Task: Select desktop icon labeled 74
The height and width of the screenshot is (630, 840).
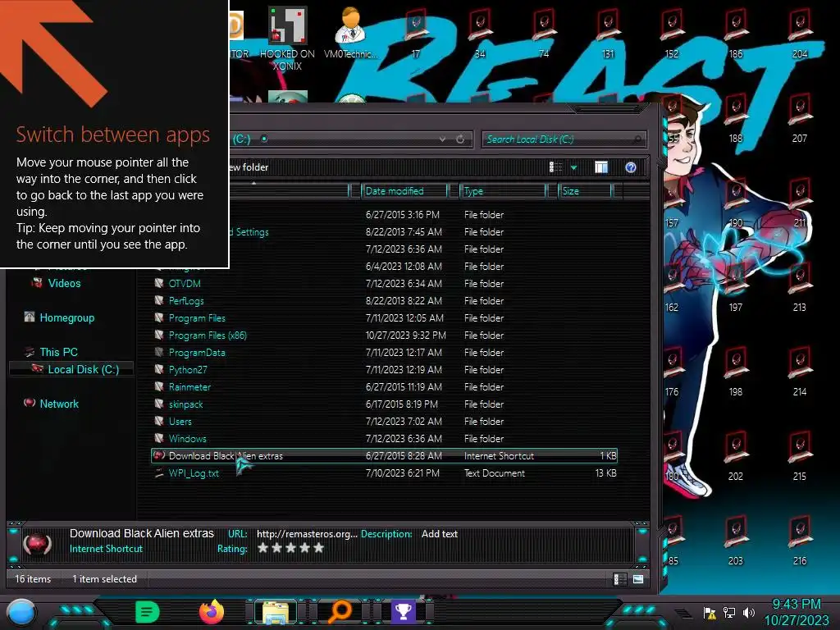Action: click(x=544, y=33)
